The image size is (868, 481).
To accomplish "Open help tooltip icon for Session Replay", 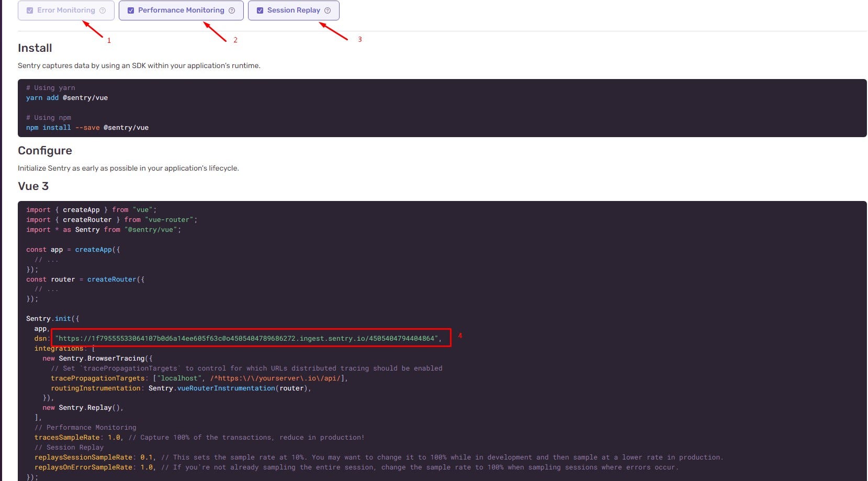I will coord(328,10).
